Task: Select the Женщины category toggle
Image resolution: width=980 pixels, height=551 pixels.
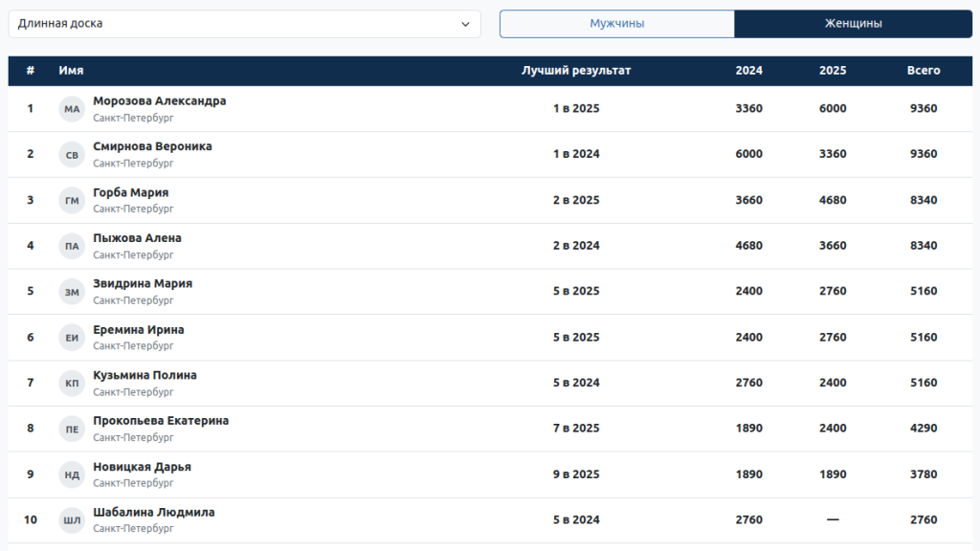Action: point(853,24)
